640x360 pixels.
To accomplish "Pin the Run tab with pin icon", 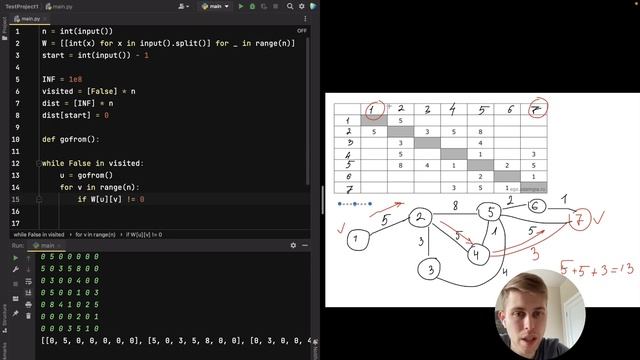I will tap(16, 313).
